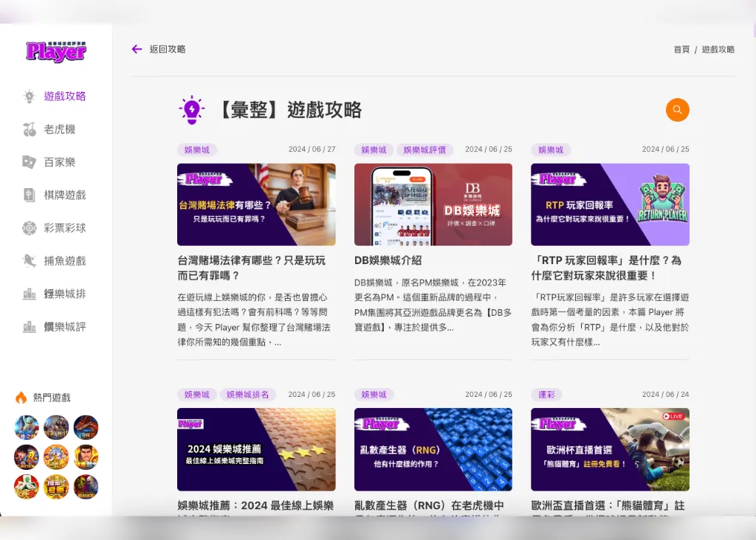Click the Player logo at top left

(x=55, y=50)
